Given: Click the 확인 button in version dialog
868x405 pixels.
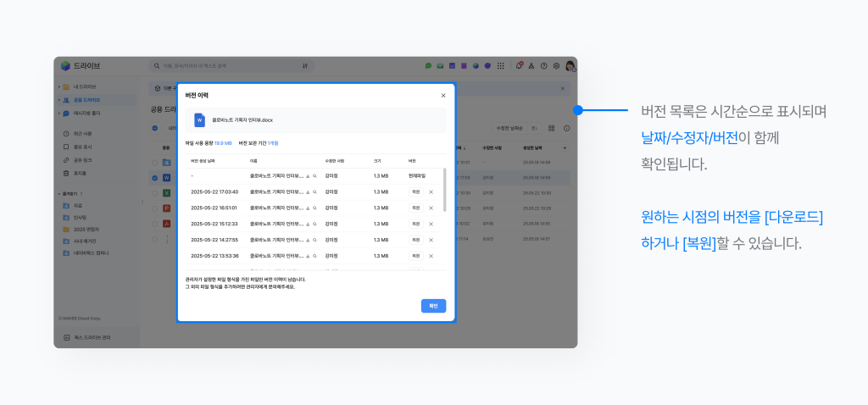Looking at the screenshot, I should tap(433, 306).
